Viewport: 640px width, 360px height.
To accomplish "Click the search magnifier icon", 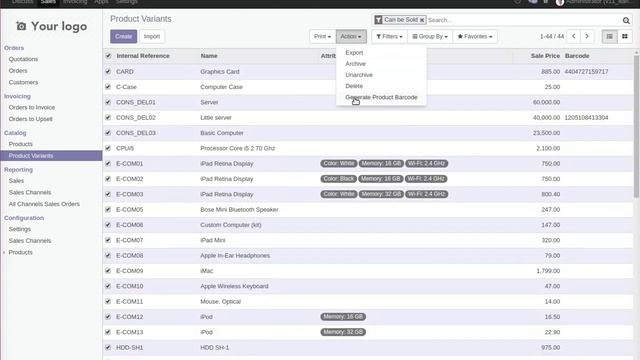I will coord(626,20).
